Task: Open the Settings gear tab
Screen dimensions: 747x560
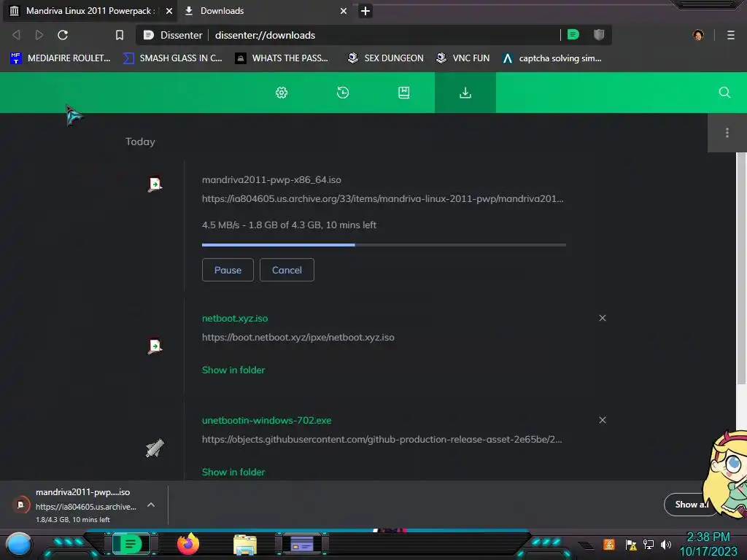Action: [282, 93]
